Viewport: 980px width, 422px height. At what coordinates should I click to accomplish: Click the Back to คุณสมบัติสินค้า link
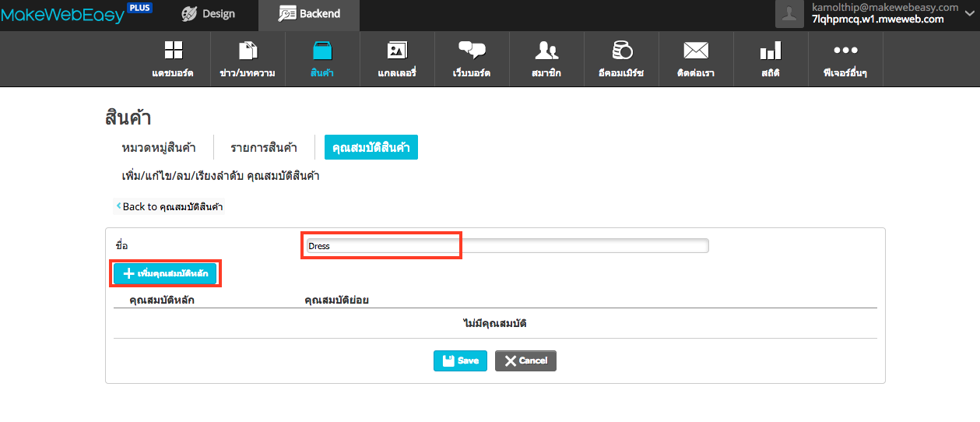(170, 206)
